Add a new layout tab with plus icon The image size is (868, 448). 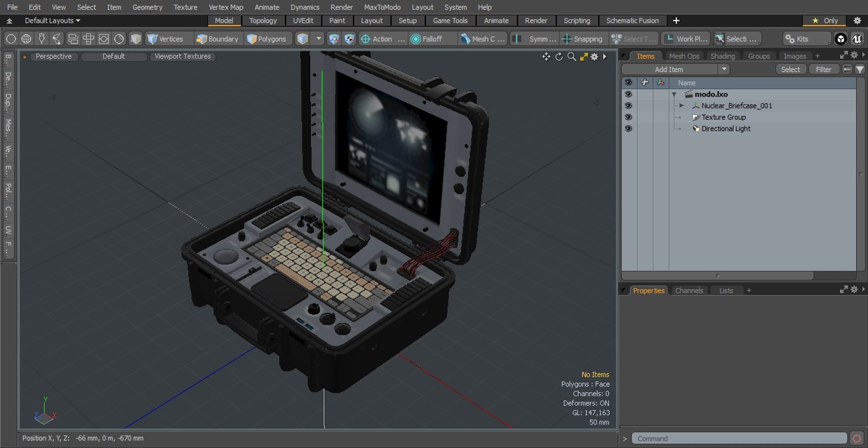click(676, 20)
